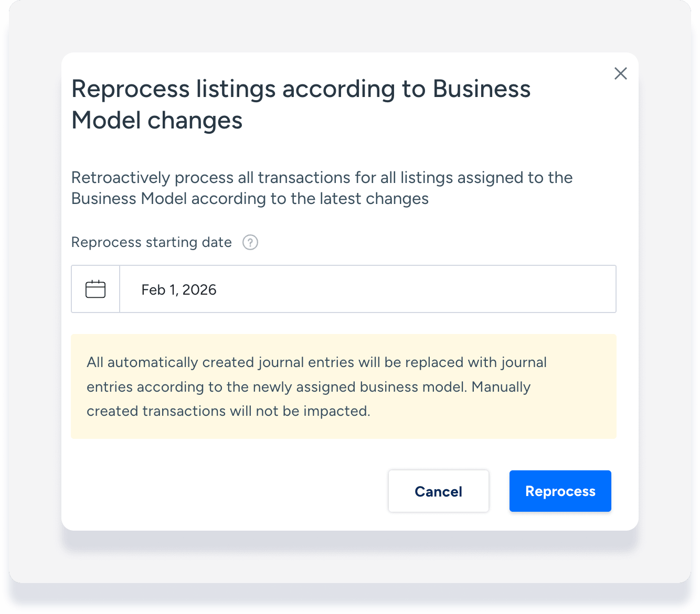This screenshot has width=700, height=614.
Task: Click the "newly assigned business model" warning line
Action: coord(308,387)
